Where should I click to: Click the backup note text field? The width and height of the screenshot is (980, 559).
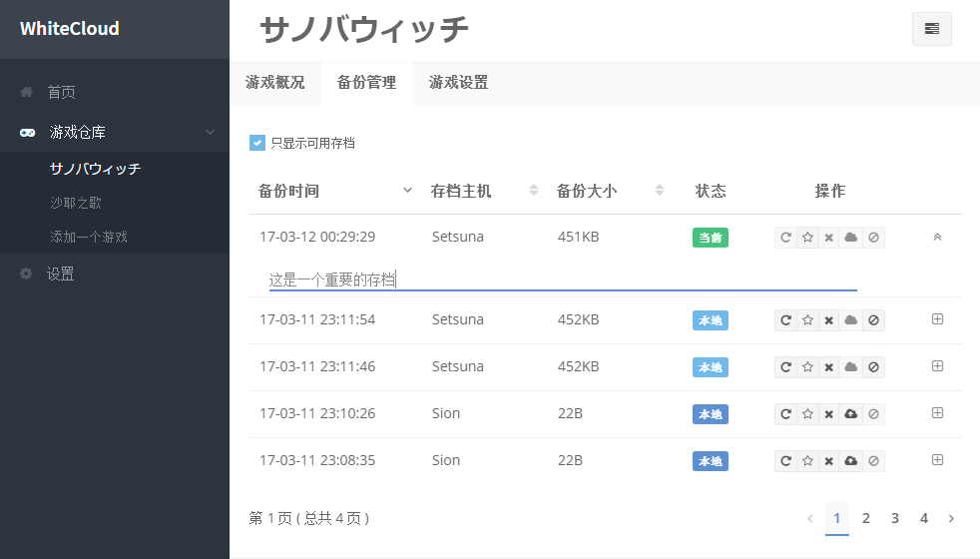(x=562, y=280)
